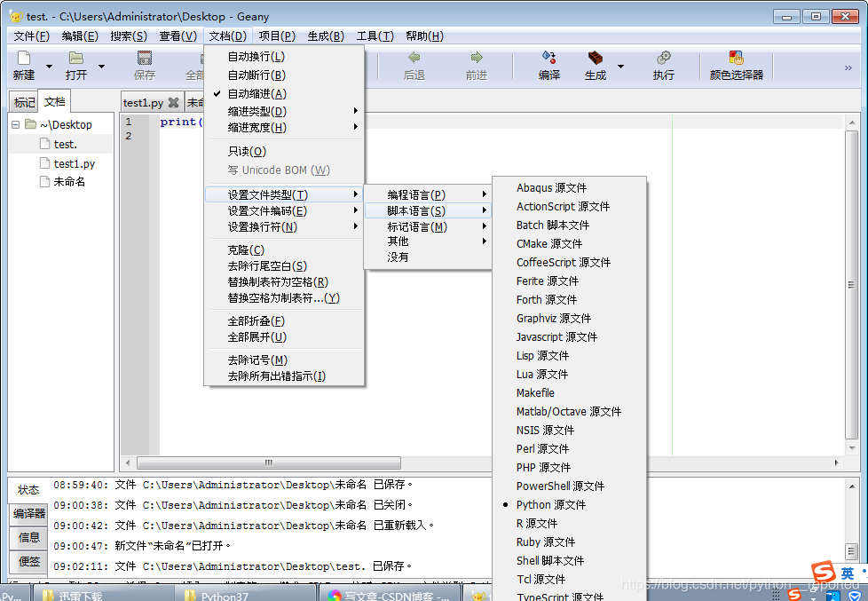
Task: Click the test. file icon in sidebar
Action: tap(45, 144)
